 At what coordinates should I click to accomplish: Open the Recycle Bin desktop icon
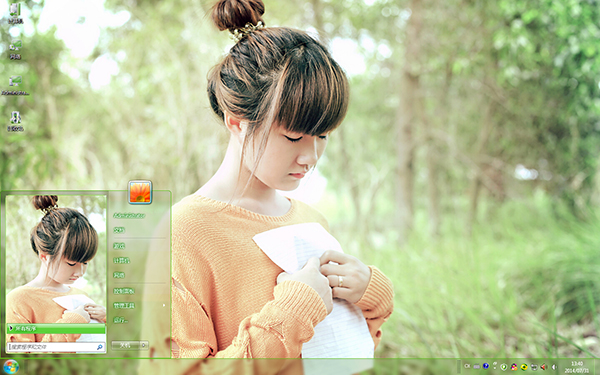pyautogui.click(x=16, y=121)
